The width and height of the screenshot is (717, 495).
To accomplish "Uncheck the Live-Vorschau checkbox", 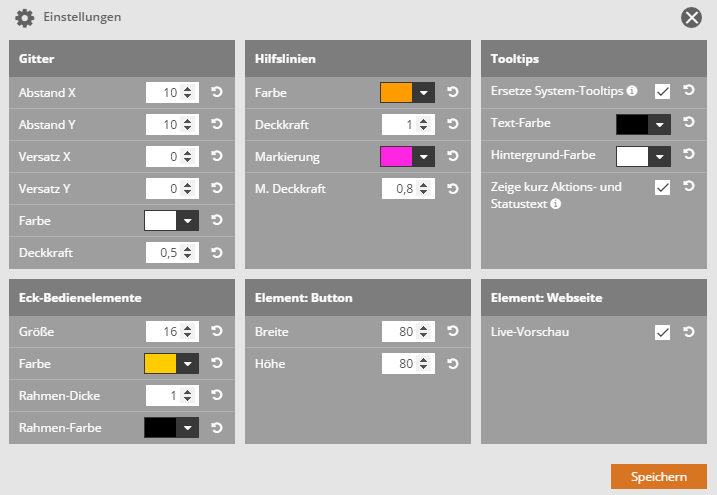I will (662, 332).
